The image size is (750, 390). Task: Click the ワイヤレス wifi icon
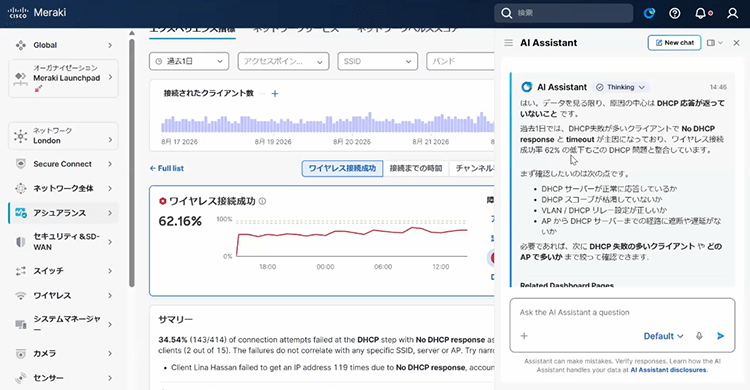click(x=21, y=296)
